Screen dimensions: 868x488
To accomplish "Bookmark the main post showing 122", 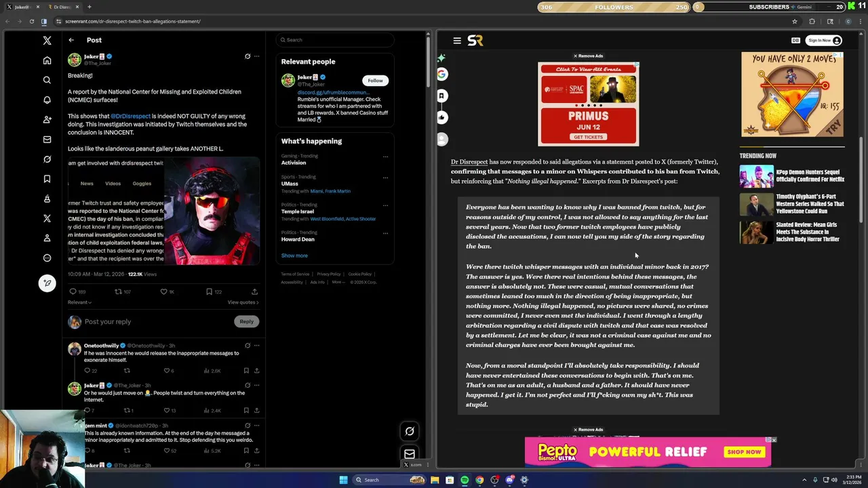I will [209, 291].
